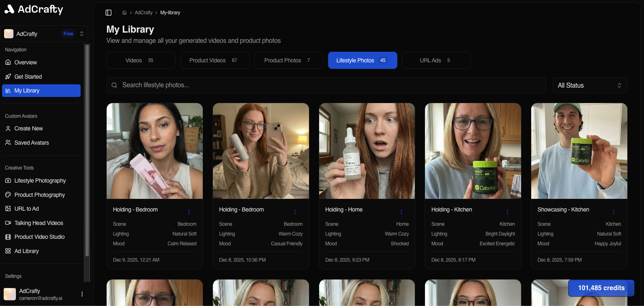Click the search magnifier icon
The height and width of the screenshot is (306, 644).
[114, 85]
